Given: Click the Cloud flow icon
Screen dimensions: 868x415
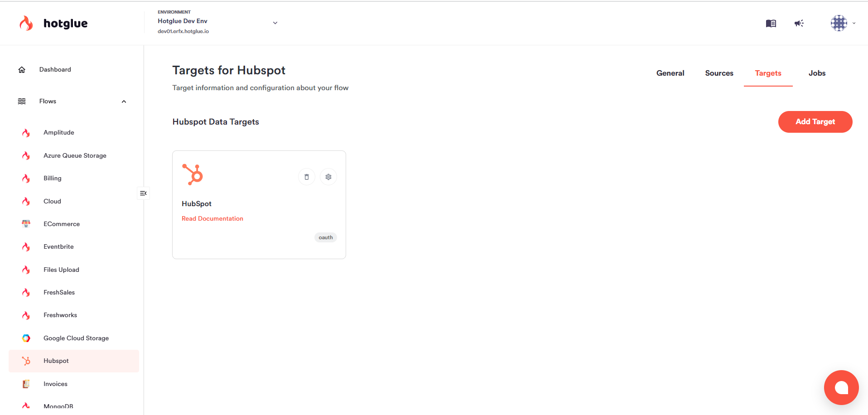Looking at the screenshot, I should [x=26, y=202].
